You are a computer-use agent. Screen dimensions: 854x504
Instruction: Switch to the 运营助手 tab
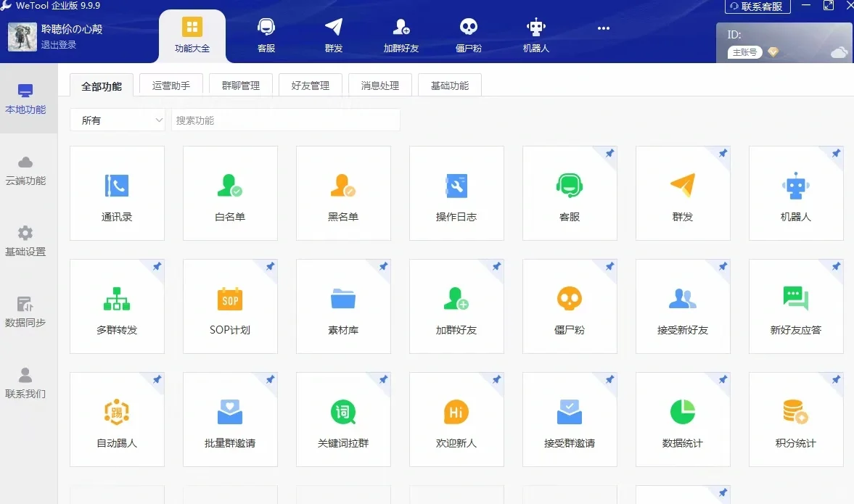tap(171, 84)
